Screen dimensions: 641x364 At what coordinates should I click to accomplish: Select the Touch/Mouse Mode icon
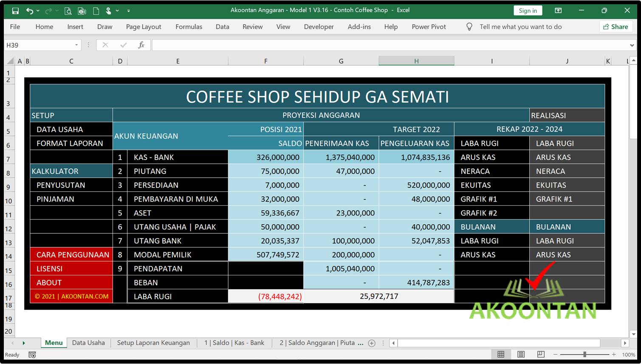click(109, 10)
